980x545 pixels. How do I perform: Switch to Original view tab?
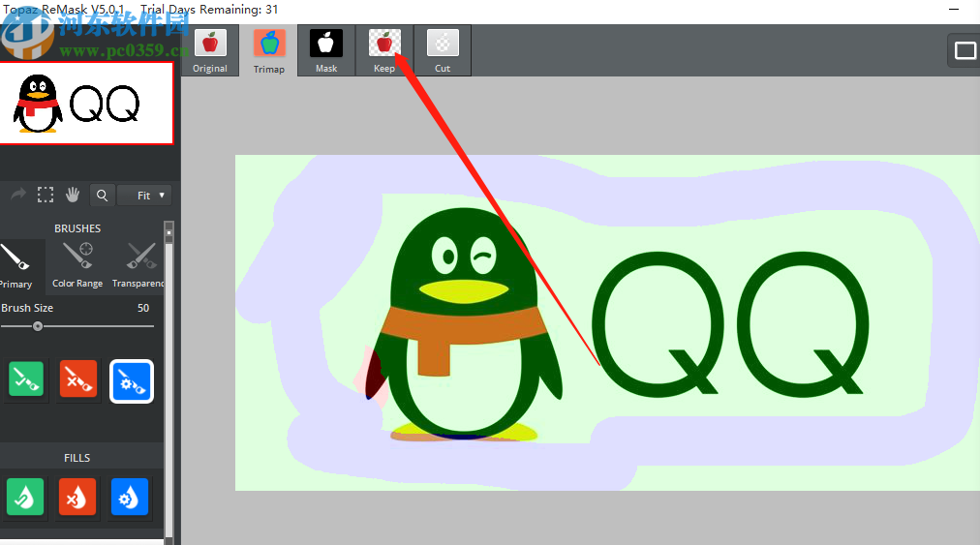(x=210, y=50)
